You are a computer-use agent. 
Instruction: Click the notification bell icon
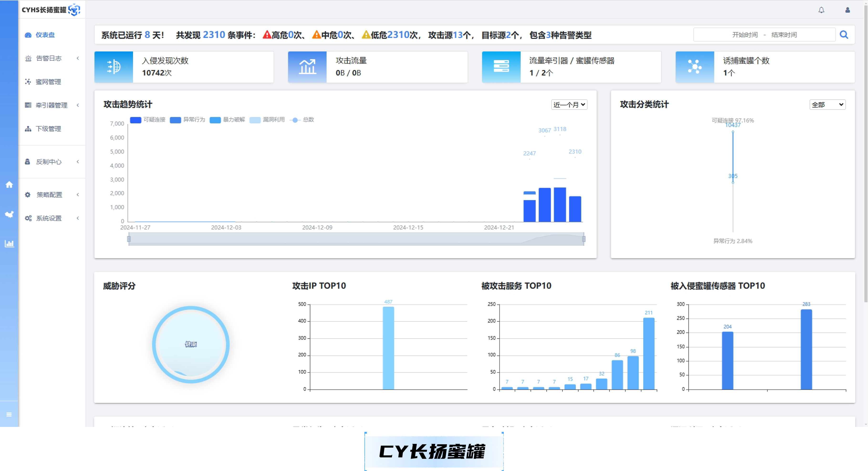pos(821,10)
